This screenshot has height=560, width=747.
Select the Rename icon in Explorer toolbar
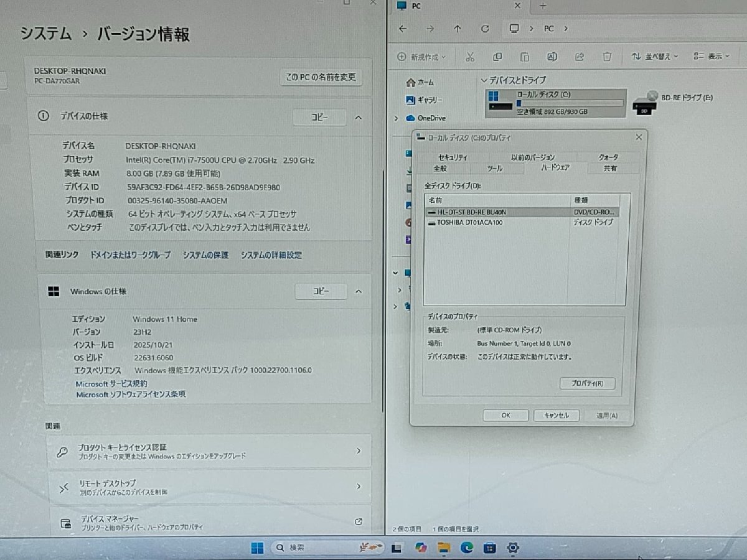pyautogui.click(x=552, y=57)
